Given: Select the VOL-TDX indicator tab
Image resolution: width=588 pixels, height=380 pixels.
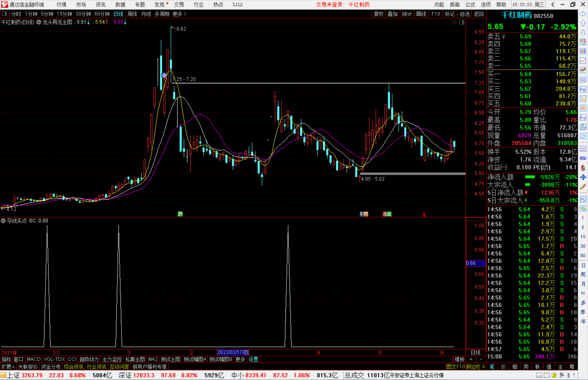Looking at the screenshot, I should tap(54, 359).
